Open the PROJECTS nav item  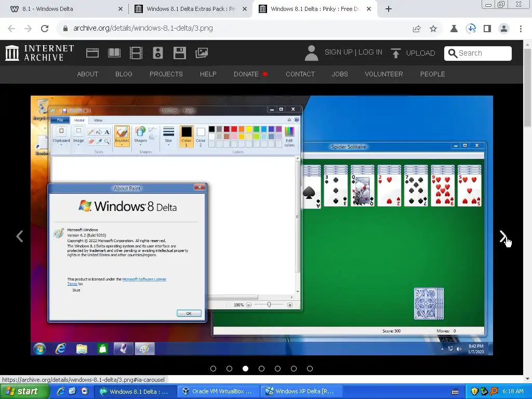point(166,74)
